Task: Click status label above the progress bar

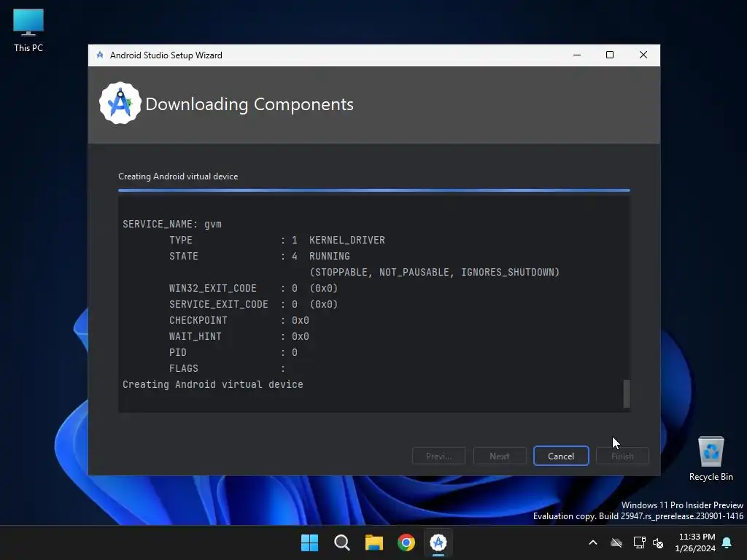Action: click(x=178, y=176)
